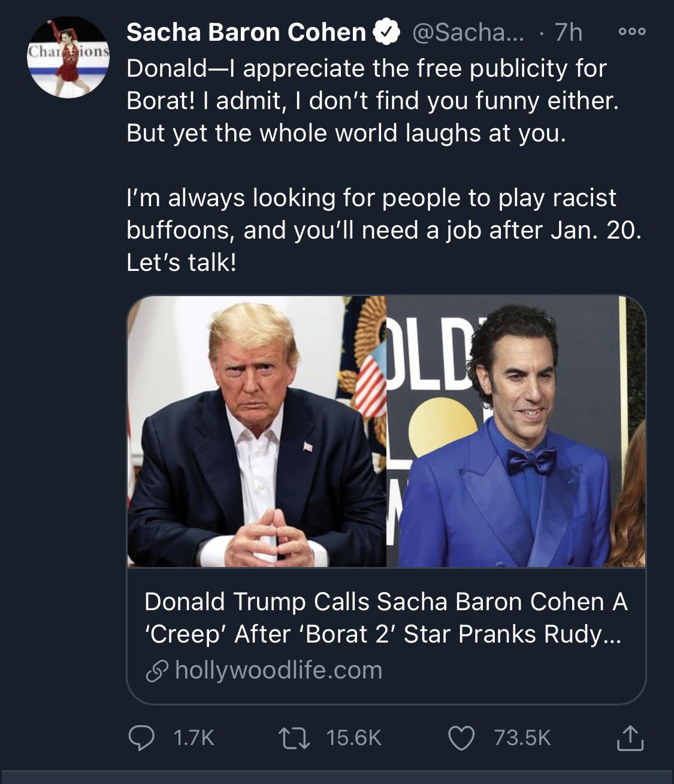Click the photo of Sacha Baron Cohen
The width and height of the screenshot is (674, 784).
pyautogui.click(x=521, y=432)
